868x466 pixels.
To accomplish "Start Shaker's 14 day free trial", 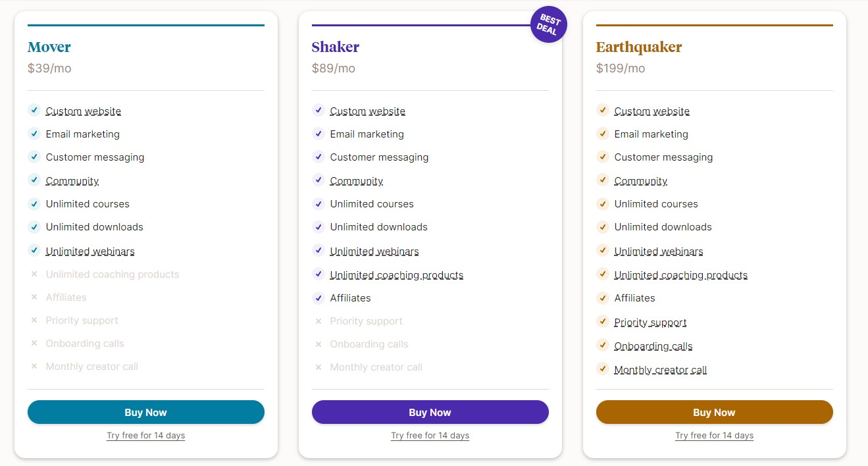I will click(430, 436).
